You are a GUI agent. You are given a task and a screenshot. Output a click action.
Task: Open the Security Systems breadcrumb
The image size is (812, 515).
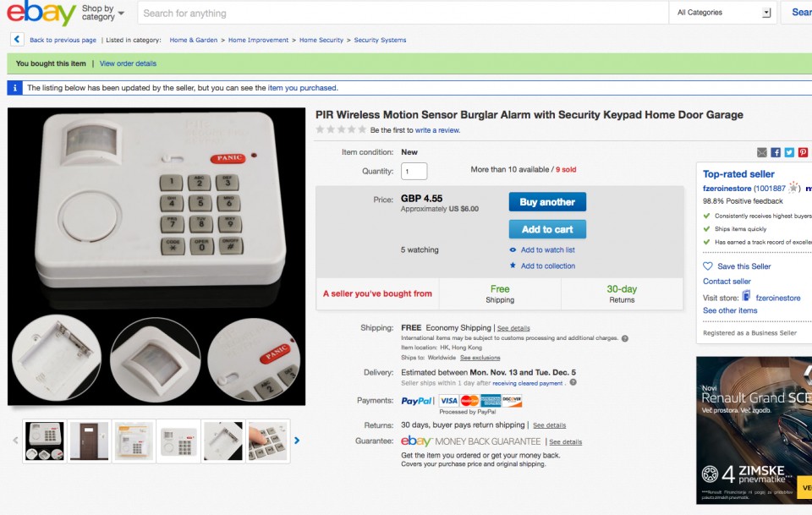(380, 40)
